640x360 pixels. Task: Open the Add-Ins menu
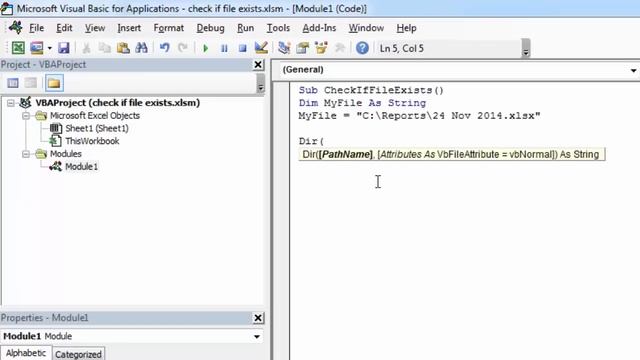319,28
